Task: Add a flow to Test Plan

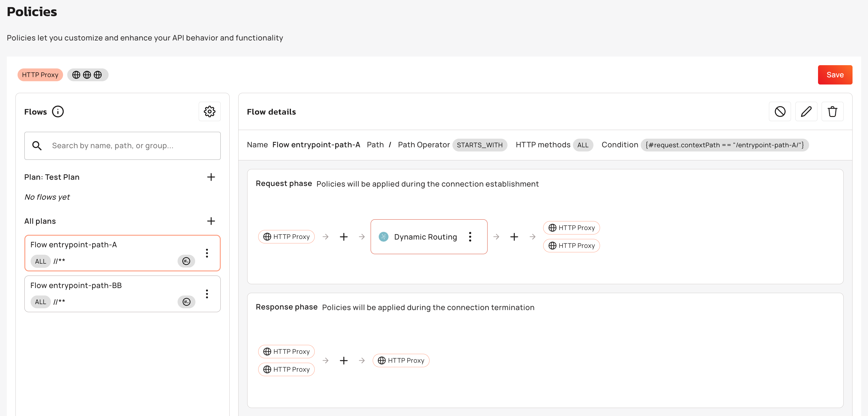Action: pos(211,177)
